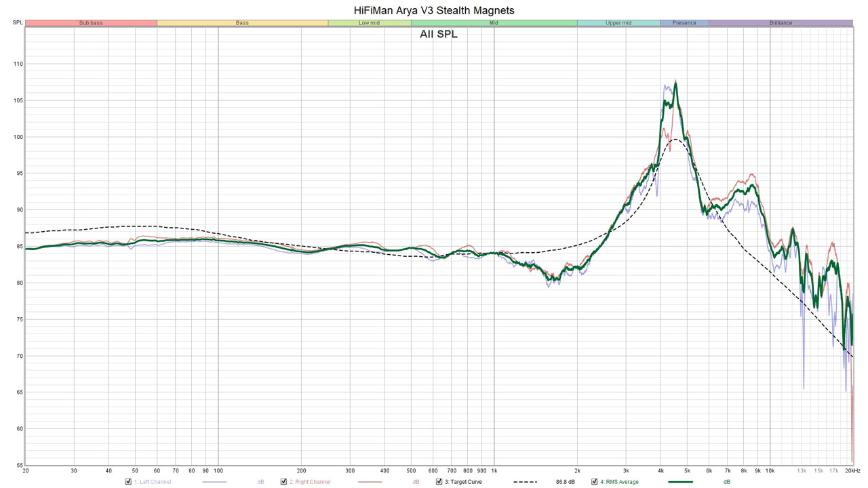Image resolution: width=868 pixels, height=488 pixels.
Task: Click the 10k frequency axis label
Action: pyautogui.click(x=770, y=470)
